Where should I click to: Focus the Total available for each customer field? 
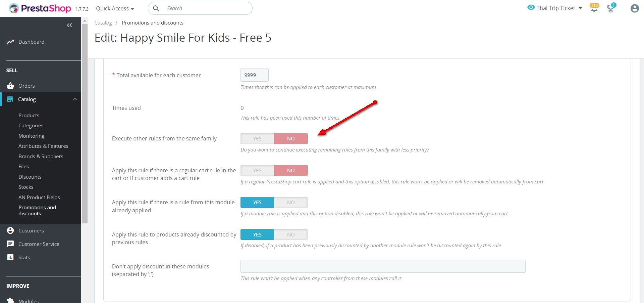[x=254, y=75]
